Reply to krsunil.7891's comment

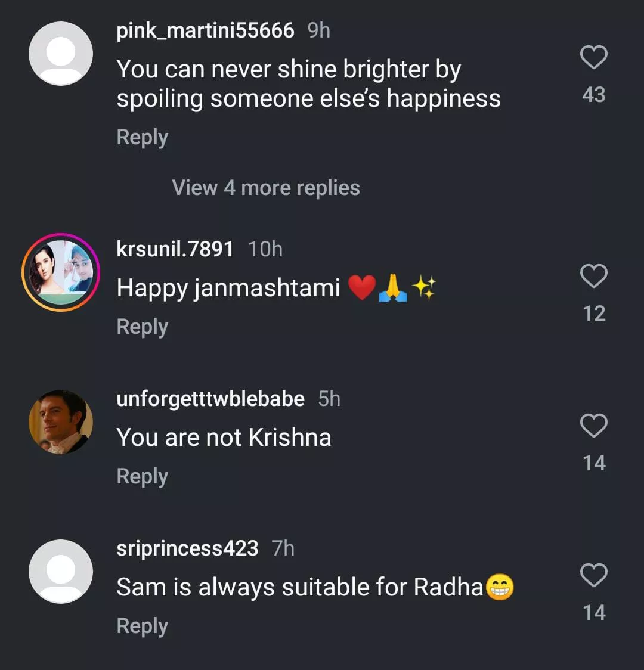142,327
